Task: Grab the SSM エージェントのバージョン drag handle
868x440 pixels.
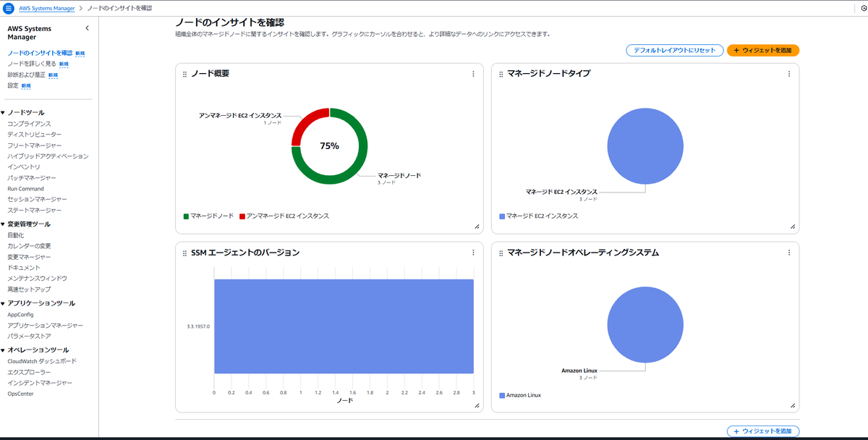Action: click(184, 253)
